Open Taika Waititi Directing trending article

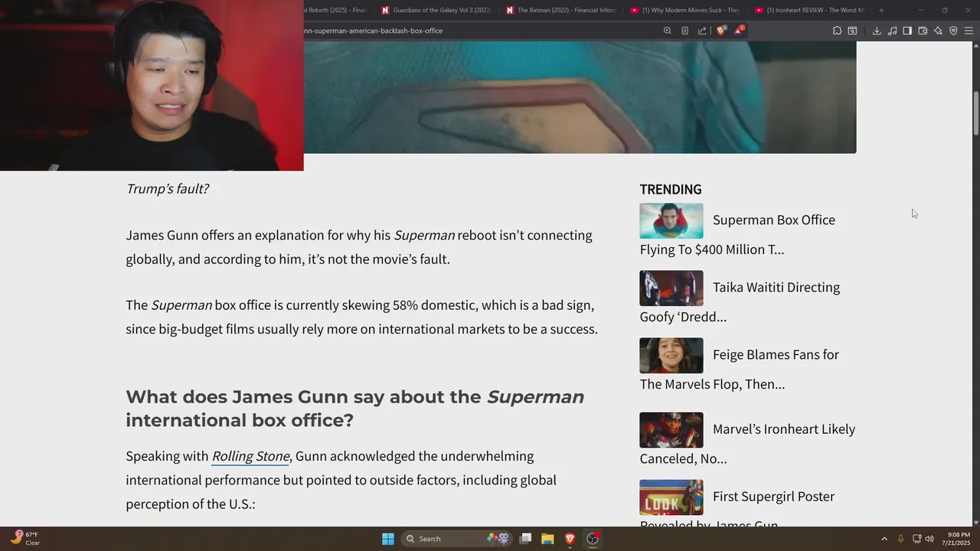point(740,302)
